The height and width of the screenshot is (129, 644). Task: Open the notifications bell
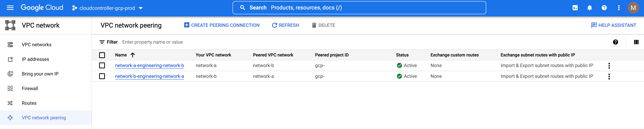[590, 8]
